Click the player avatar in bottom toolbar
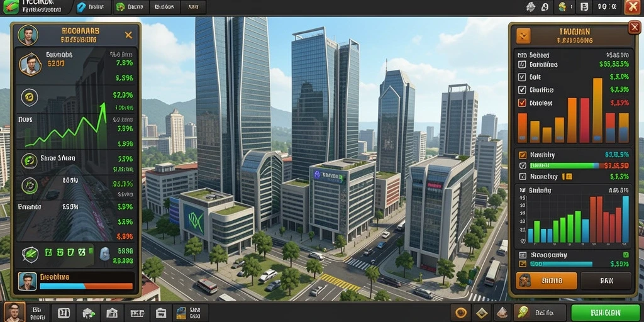 click(14, 312)
